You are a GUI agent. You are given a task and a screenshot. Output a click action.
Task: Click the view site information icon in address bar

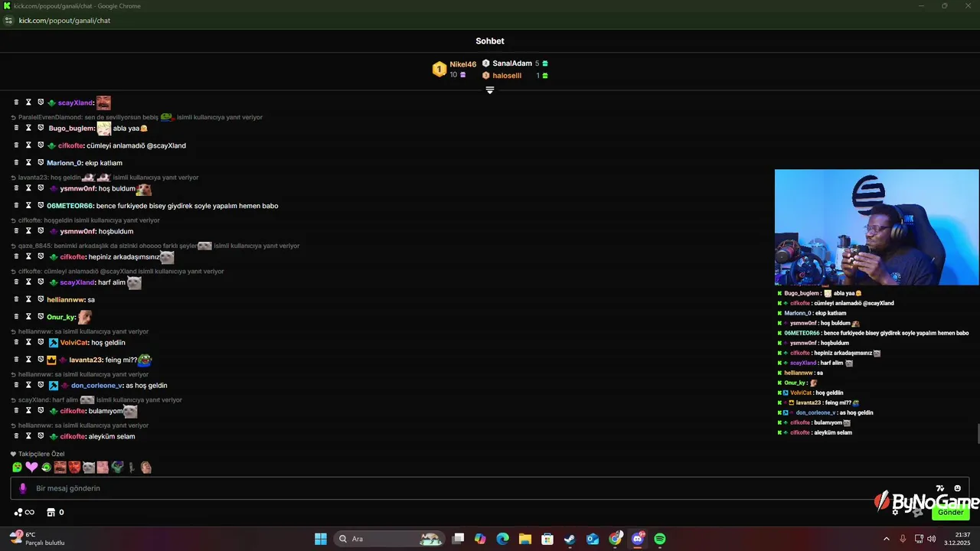[8, 21]
